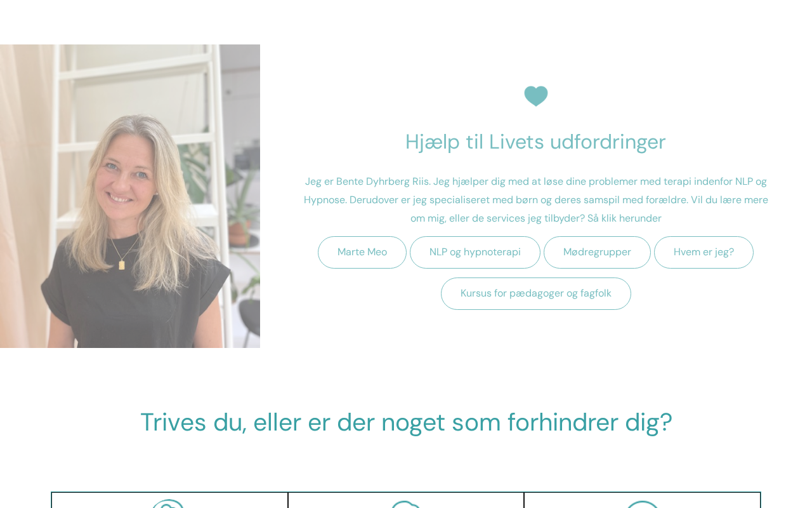Click the partially visible icon in the middle box

click(x=406, y=504)
